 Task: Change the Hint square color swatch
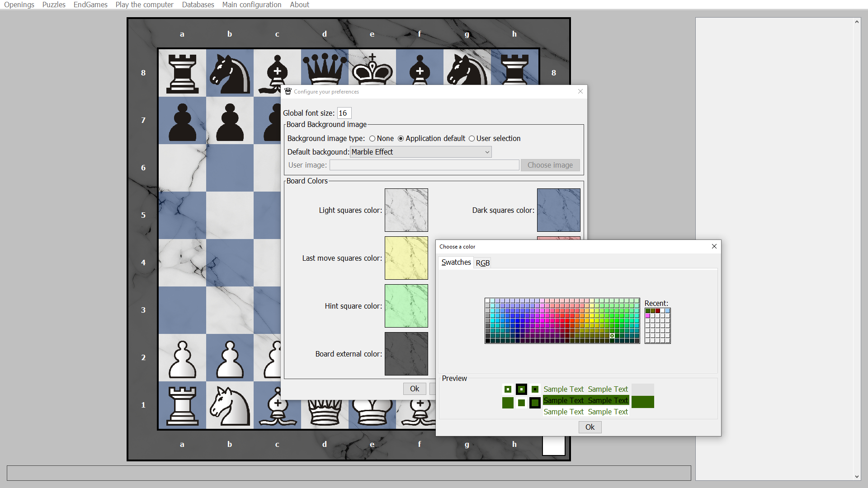coord(406,305)
